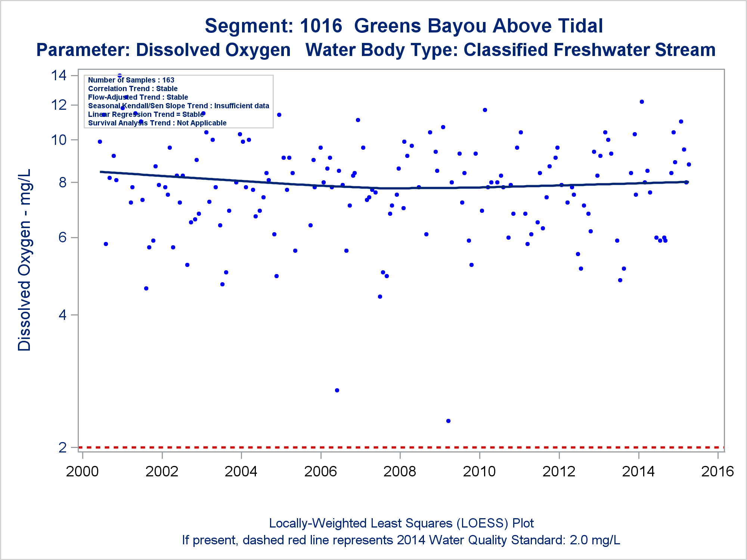The image size is (747, 560).
Task: Click the Correlation Trend Stable line
Action: pos(133,88)
